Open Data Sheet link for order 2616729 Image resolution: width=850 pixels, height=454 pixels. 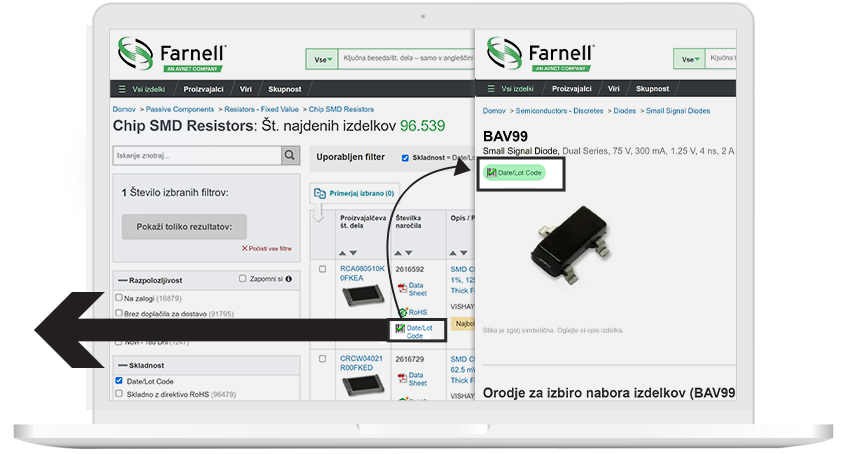(417, 379)
